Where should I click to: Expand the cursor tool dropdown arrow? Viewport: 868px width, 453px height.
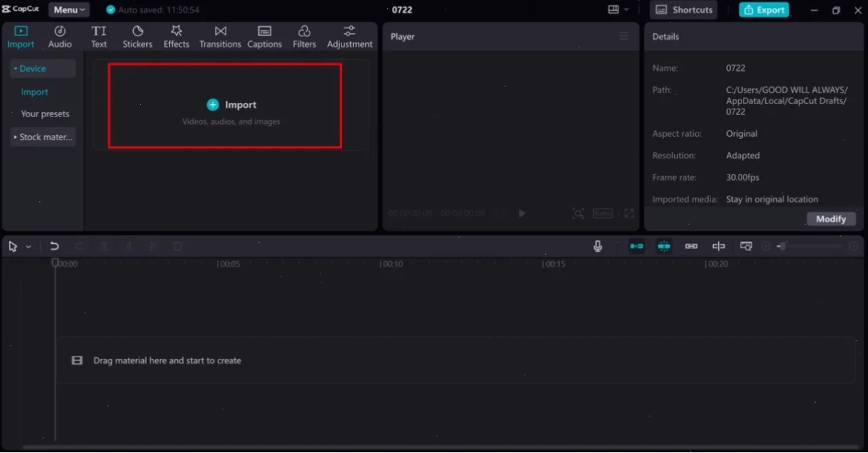point(28,247)
